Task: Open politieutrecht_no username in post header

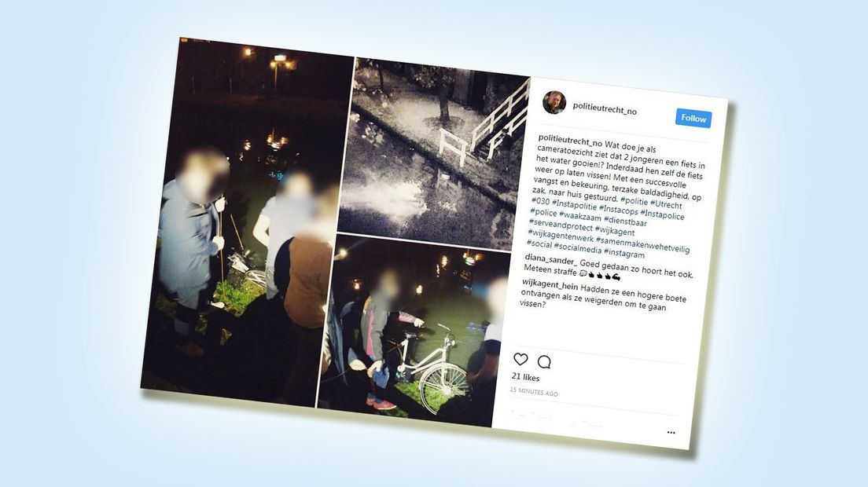Action: click(605, 108)
